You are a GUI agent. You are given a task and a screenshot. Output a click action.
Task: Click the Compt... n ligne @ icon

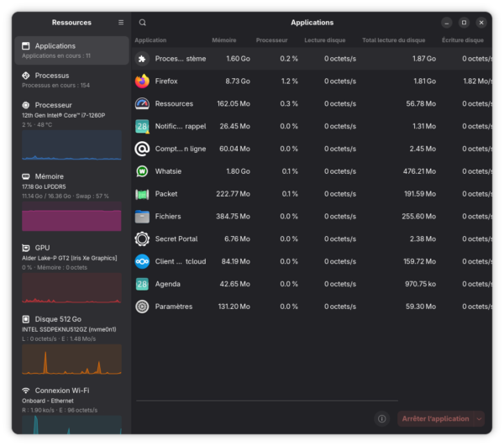coord(142,149)
